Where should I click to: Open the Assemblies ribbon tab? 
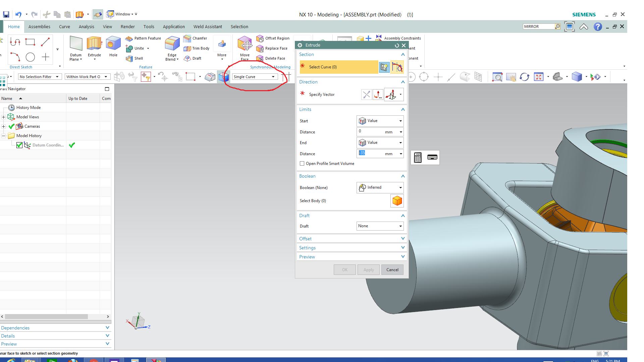tap(39, 26)
